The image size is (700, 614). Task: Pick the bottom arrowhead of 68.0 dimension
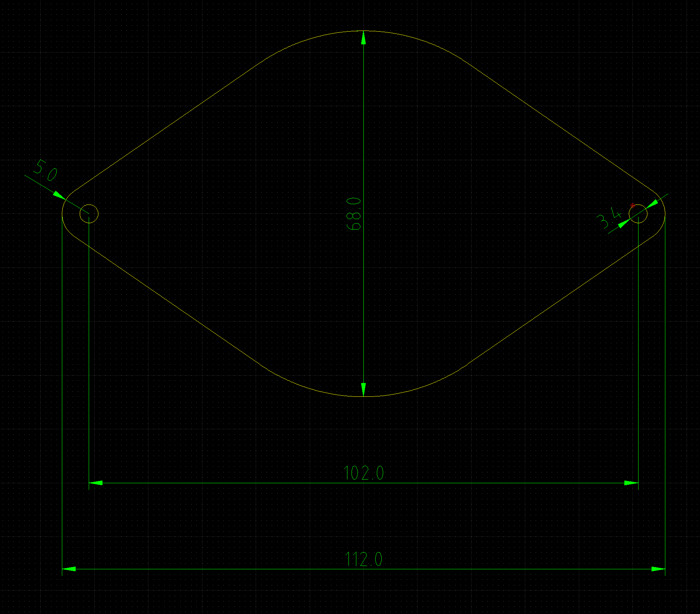pyautogui.click(x=363, y=390)
